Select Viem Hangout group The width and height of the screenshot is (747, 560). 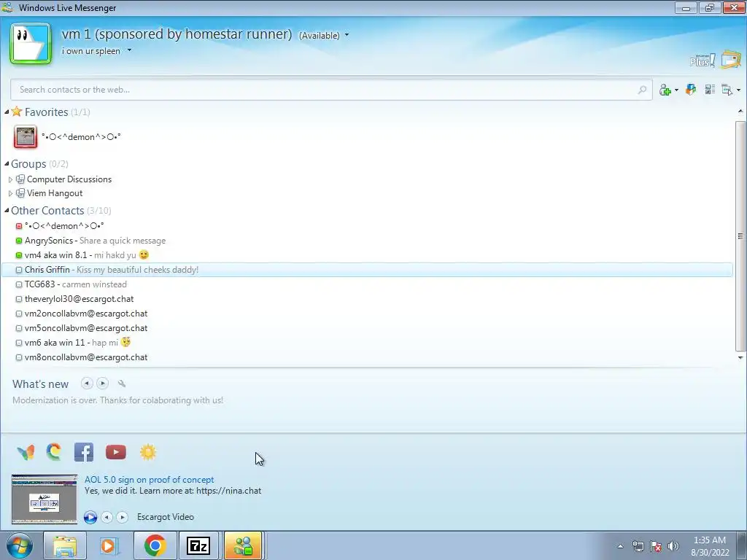click(x=54, y=192)
